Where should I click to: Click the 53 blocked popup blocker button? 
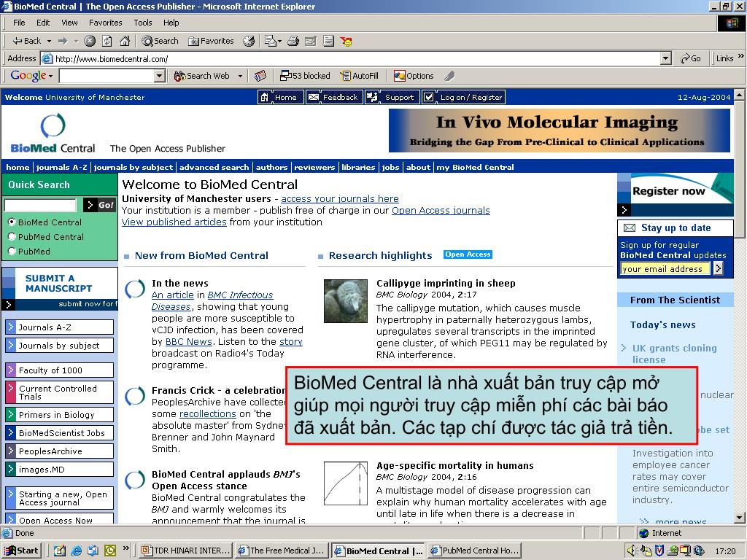coord(306,76)
